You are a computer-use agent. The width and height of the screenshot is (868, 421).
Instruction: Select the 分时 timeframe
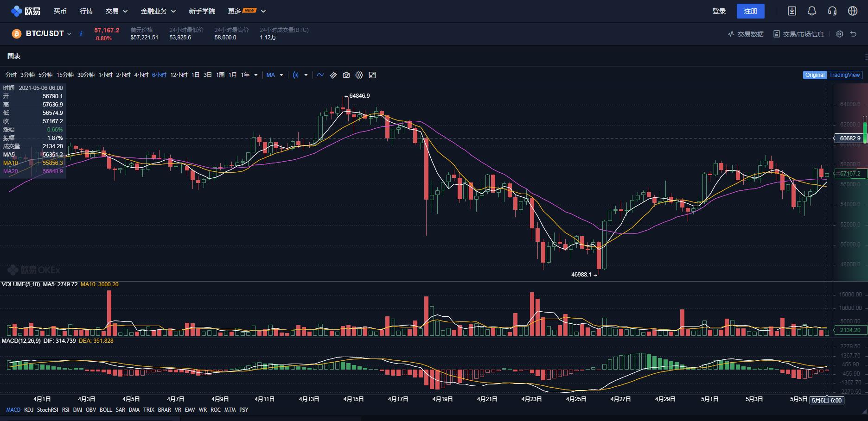[11, 75]
